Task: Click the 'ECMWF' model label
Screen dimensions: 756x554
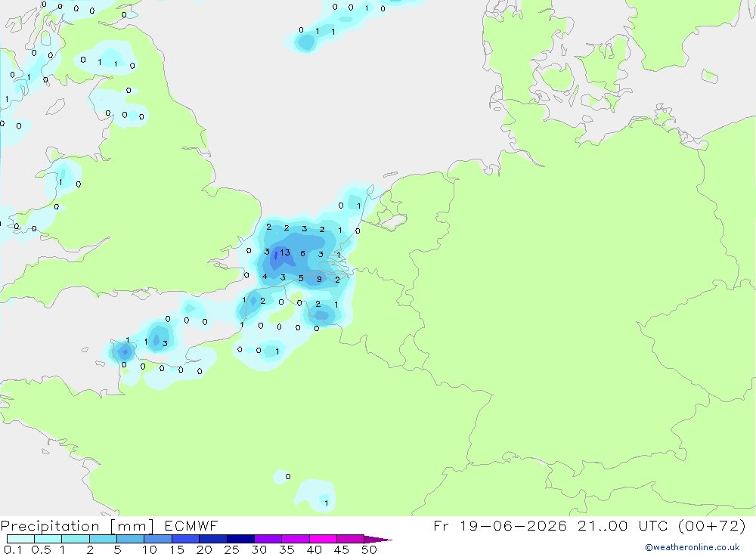Action: point(191,525)
